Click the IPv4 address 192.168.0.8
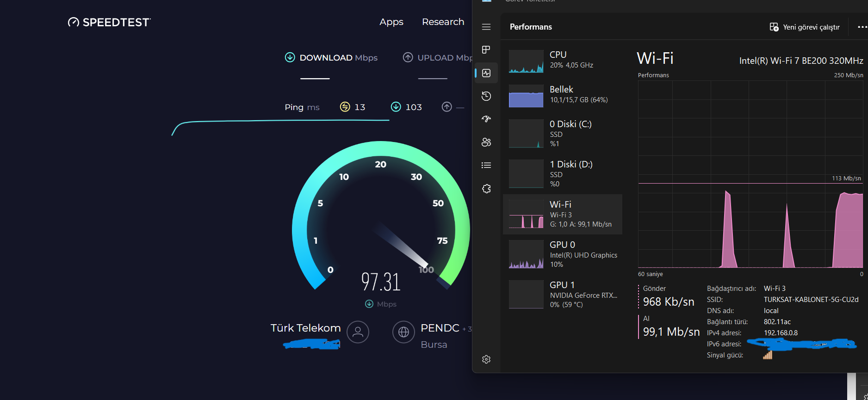The height and width of the screenshot is (400, 868). (x=781, y=333)
